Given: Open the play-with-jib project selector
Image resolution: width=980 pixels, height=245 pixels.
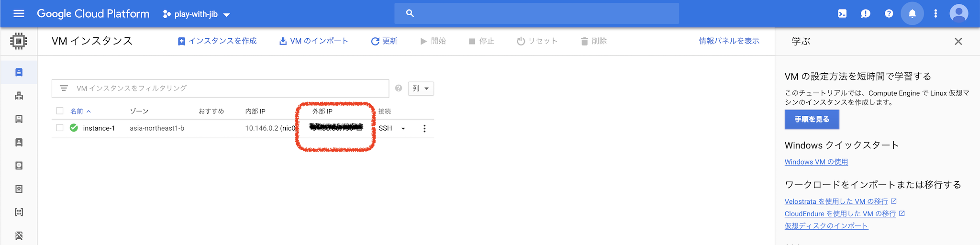Looking at the screenshot, I should click(x=196, y=14).
